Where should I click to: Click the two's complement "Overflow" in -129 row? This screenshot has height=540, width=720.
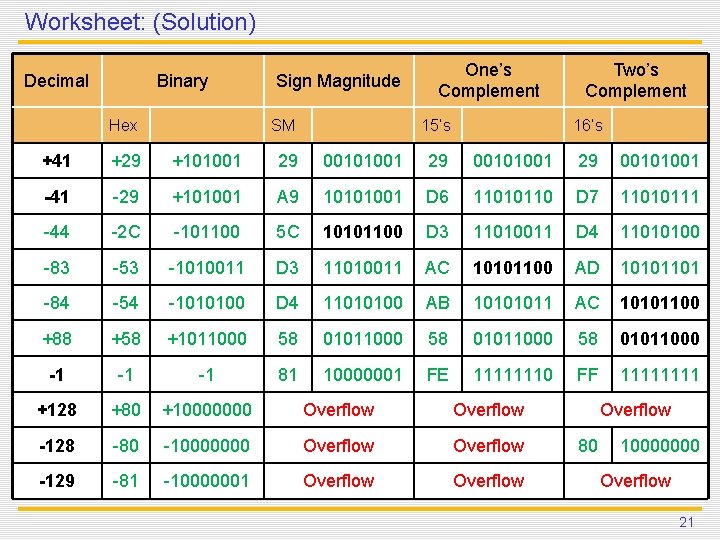point(636,481)
